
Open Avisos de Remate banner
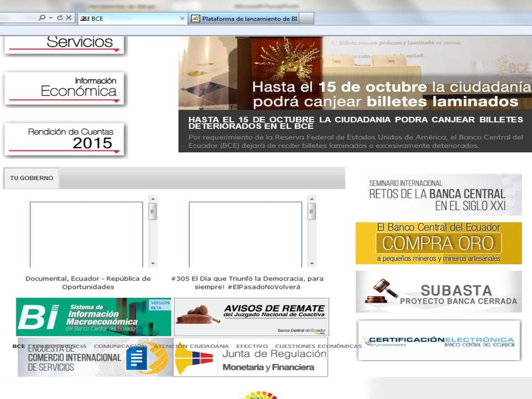[251, 317]
